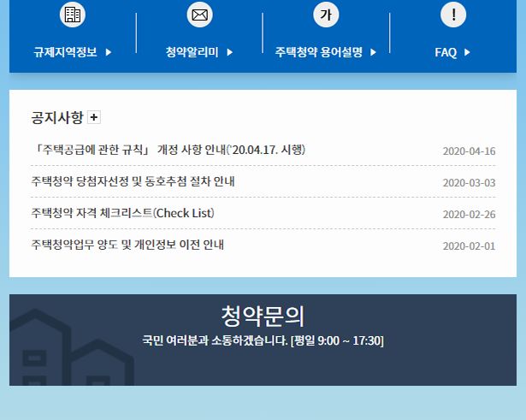Click the date 2020-04-16
This screenshot has height=420, width=526.
coord(469,151)
